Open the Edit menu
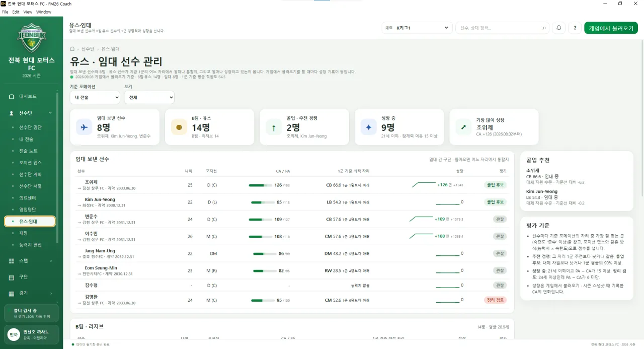This screenshot has height=349, width=644. click(16, 12)
